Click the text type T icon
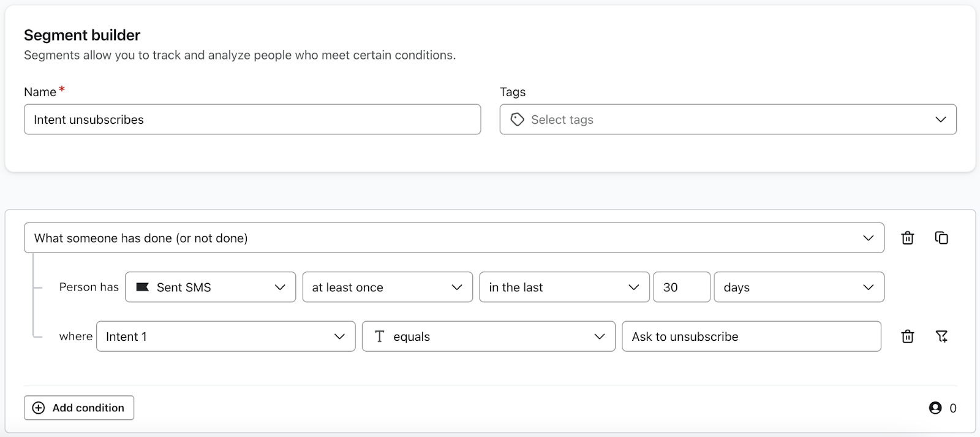This screenshot has width=980, height=437. (x=380, y=336)
